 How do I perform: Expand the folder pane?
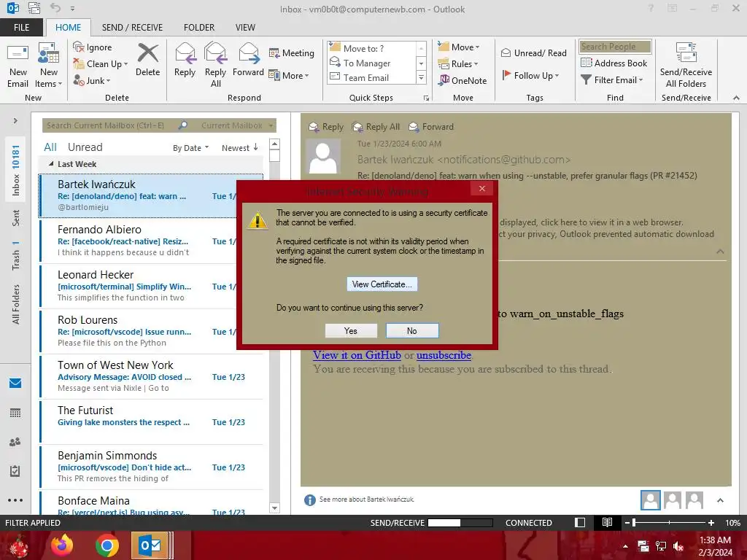point(15,120)
